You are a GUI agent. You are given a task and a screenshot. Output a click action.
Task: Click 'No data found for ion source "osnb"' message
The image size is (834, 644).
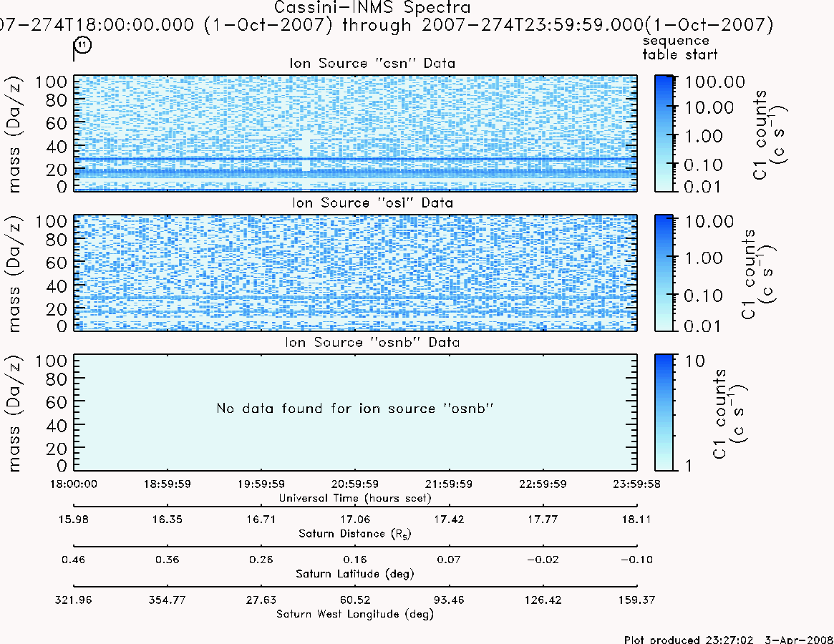click(355, 409)
